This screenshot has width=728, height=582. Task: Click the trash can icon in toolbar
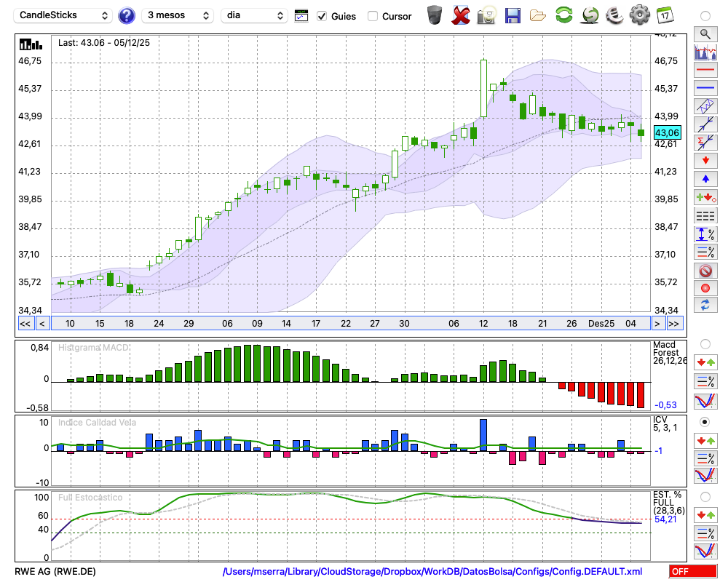[x=435, y=15]
